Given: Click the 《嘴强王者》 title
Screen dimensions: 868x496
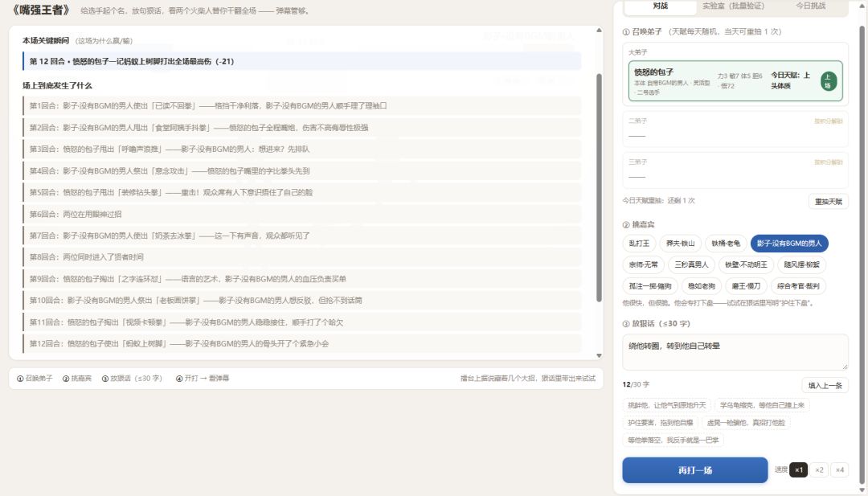Looking at the screenshot, I should [41, 10].
